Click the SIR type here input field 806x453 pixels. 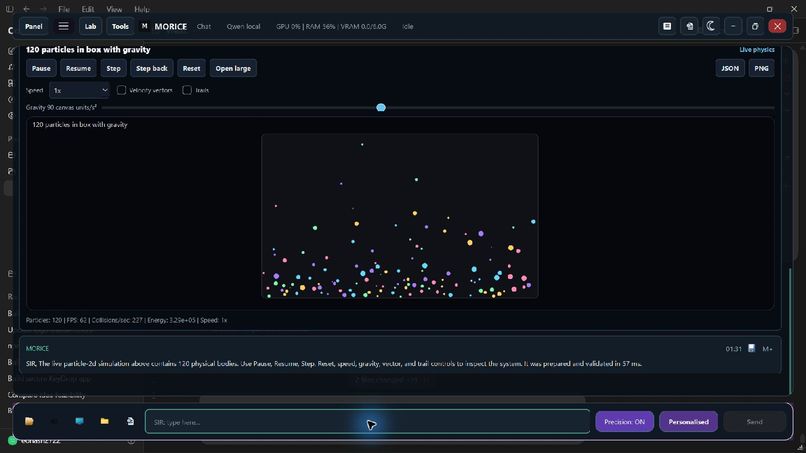(368, 422)
